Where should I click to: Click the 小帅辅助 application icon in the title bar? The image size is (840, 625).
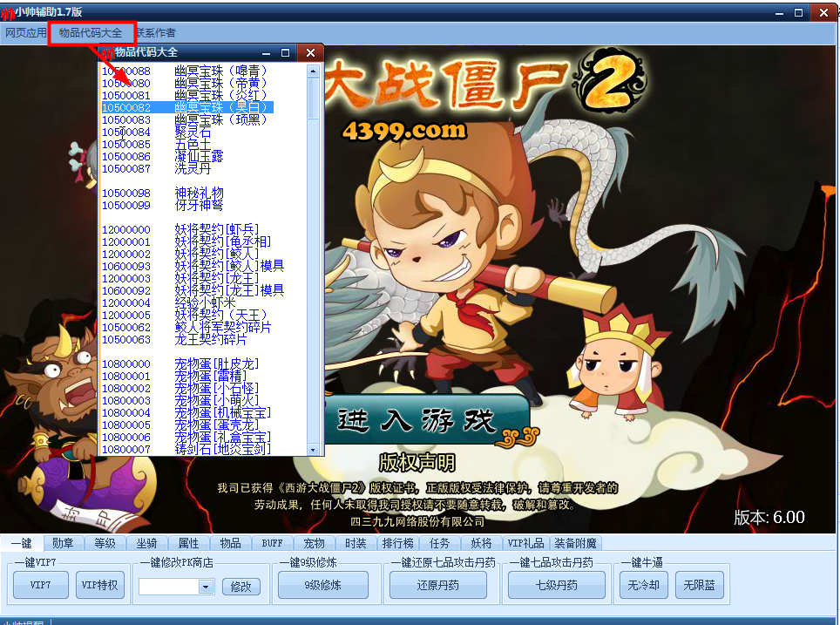9,12
